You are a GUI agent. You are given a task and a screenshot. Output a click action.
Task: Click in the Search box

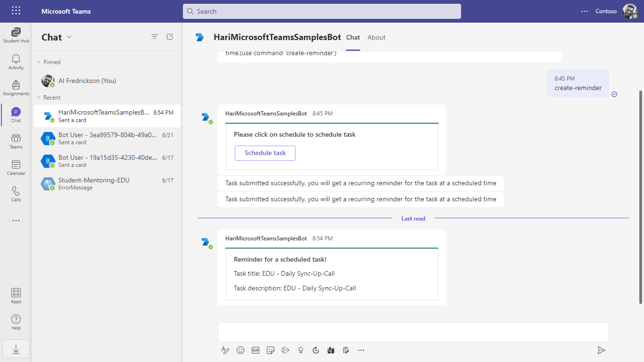[322, 11]
